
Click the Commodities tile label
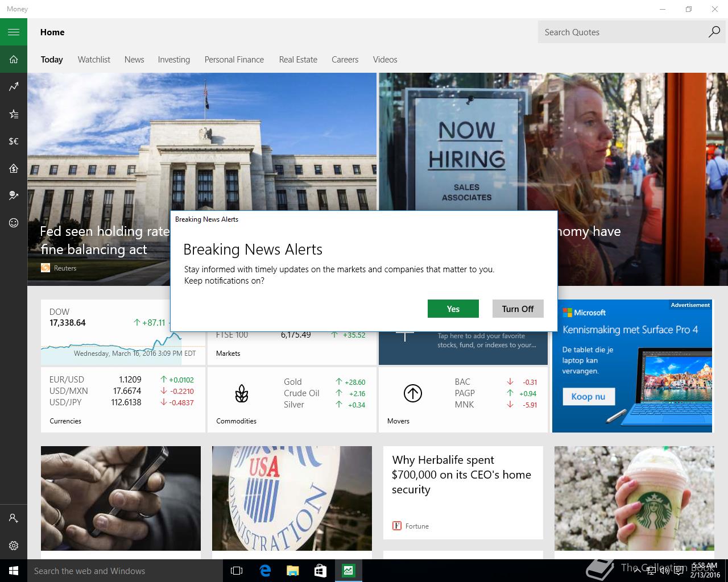tap(236, 421)
